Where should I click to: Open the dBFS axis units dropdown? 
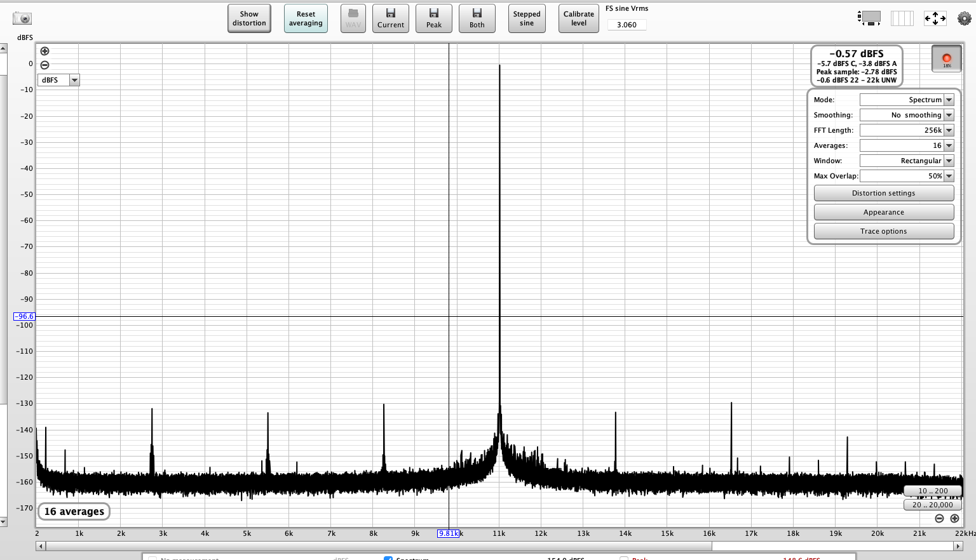(58, 80)
